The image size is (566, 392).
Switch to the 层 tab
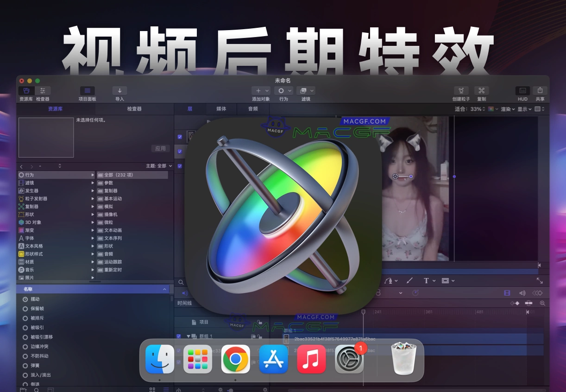[189, 109]
